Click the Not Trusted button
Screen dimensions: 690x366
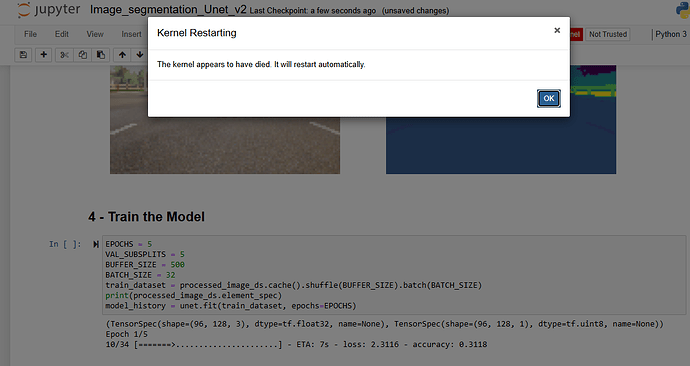pos(608,34)
